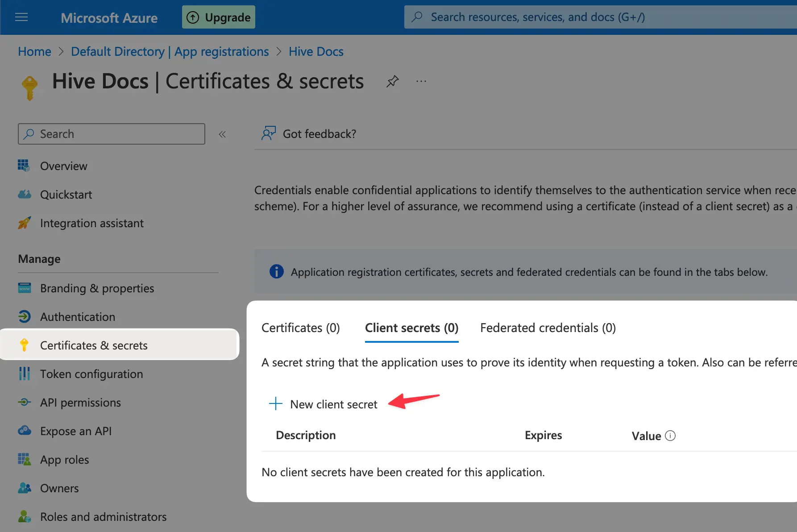Screen dimensions: 797x532
Task: Switch to Federated credentials tab
Action: [548, 328]
